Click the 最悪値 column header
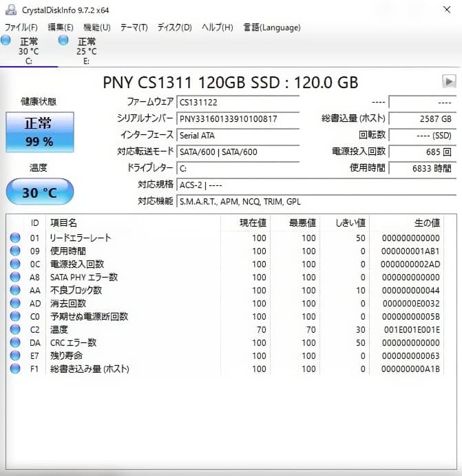Viewport: 462px width, 476px height. point(295,223)
